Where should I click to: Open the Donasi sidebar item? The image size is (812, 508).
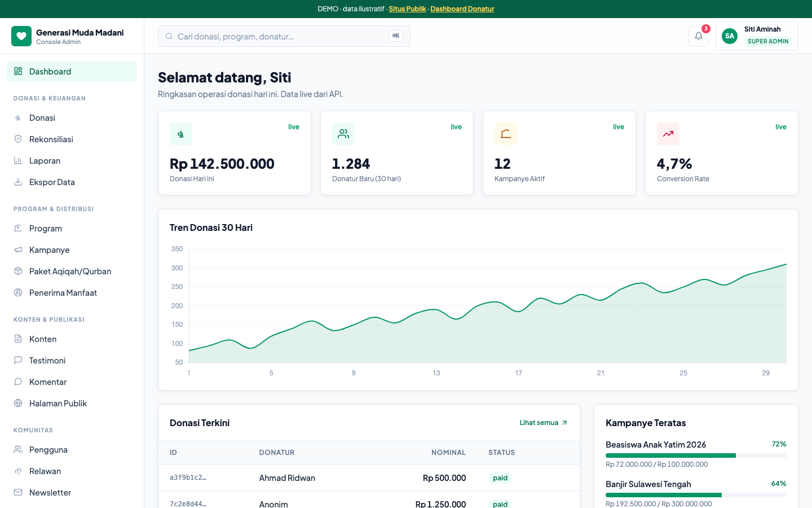click(x=72, y=117)
